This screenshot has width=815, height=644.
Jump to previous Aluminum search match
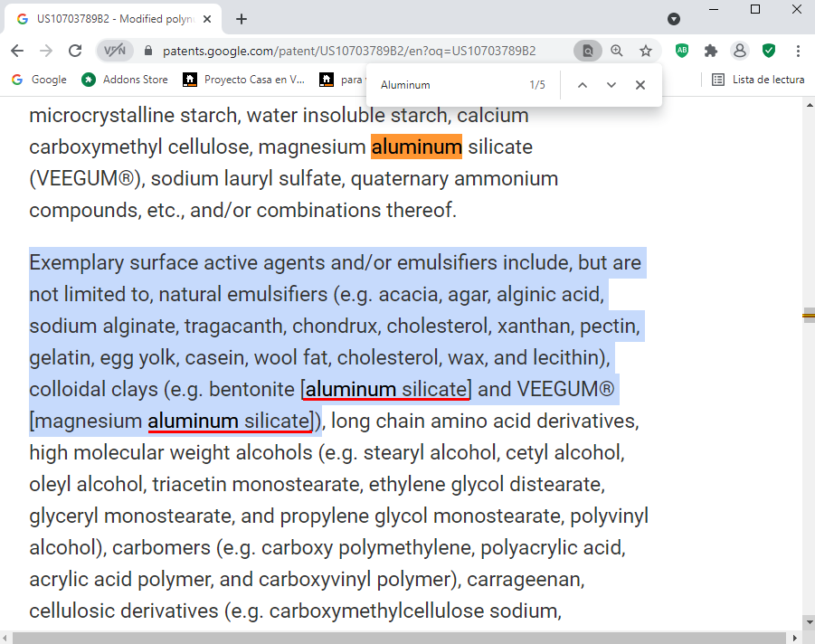tap(583, 85)
